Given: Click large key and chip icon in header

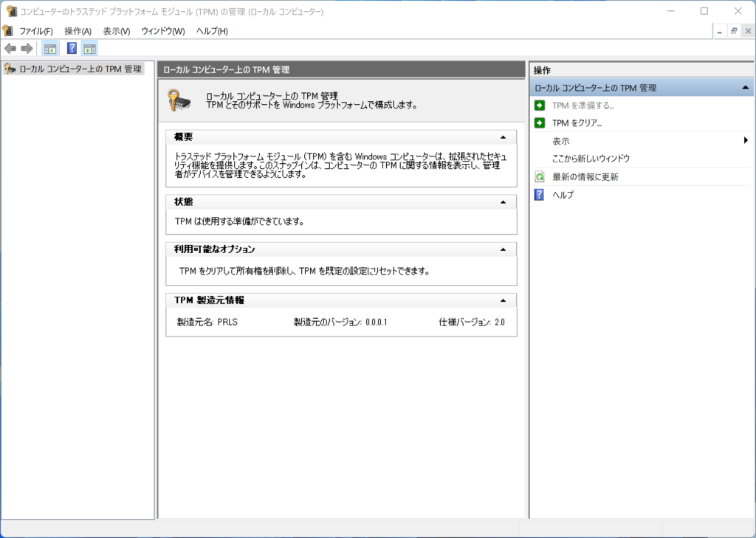Looking at the screenshot, I should tap(179, 100).
